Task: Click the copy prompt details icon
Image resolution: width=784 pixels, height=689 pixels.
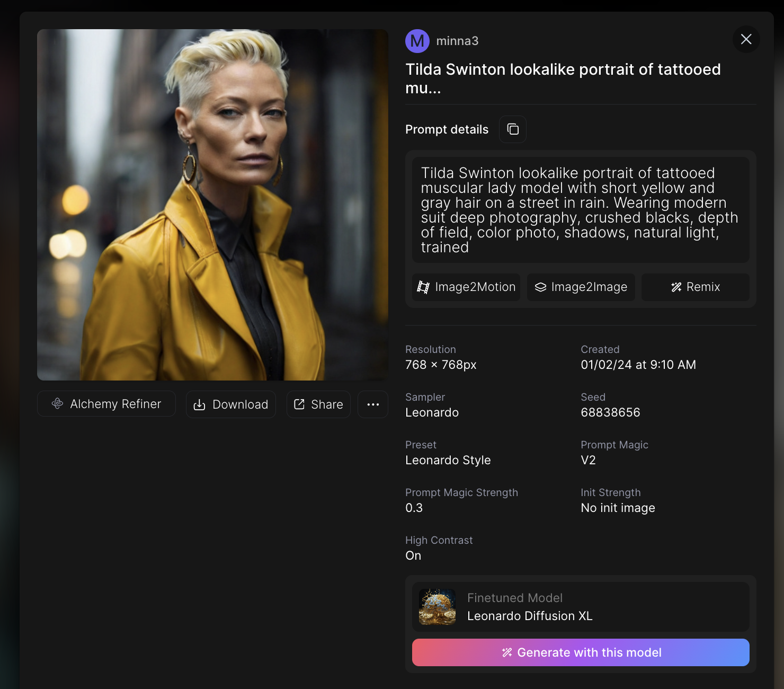Action: click(x=512, y=129)
